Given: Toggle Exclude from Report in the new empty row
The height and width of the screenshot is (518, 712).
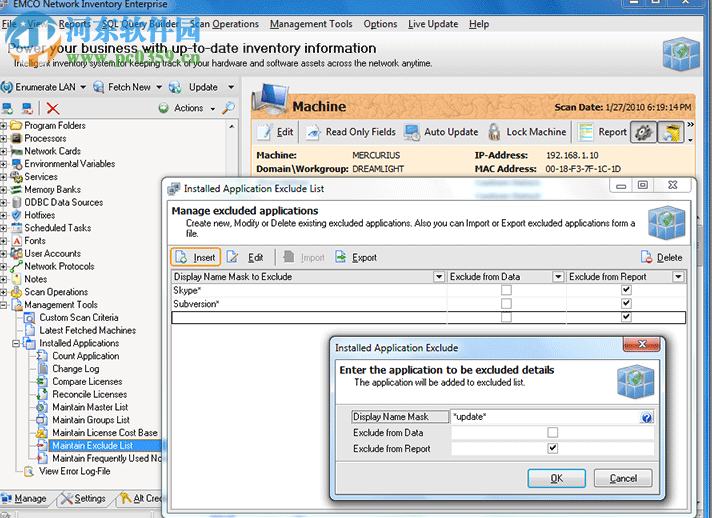Looking at the screenshot, I should [x=626, y=316].
